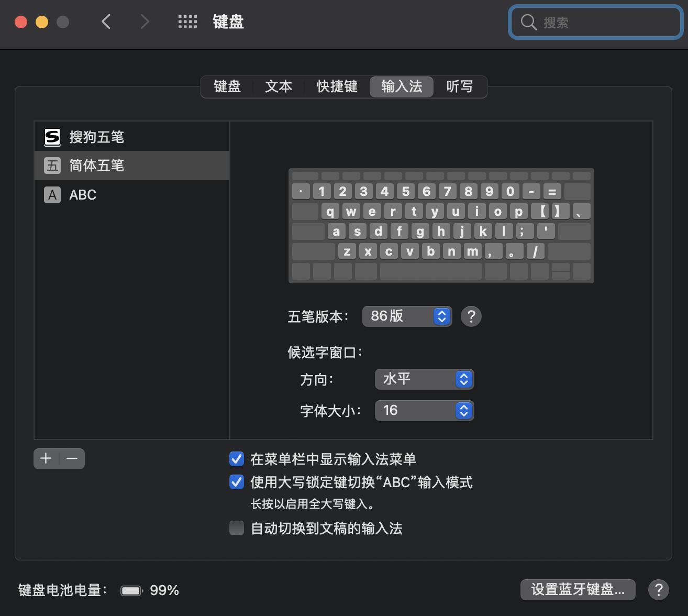Click the forward navigation arrow
688x616 pixels.
(x=144, y=21)
